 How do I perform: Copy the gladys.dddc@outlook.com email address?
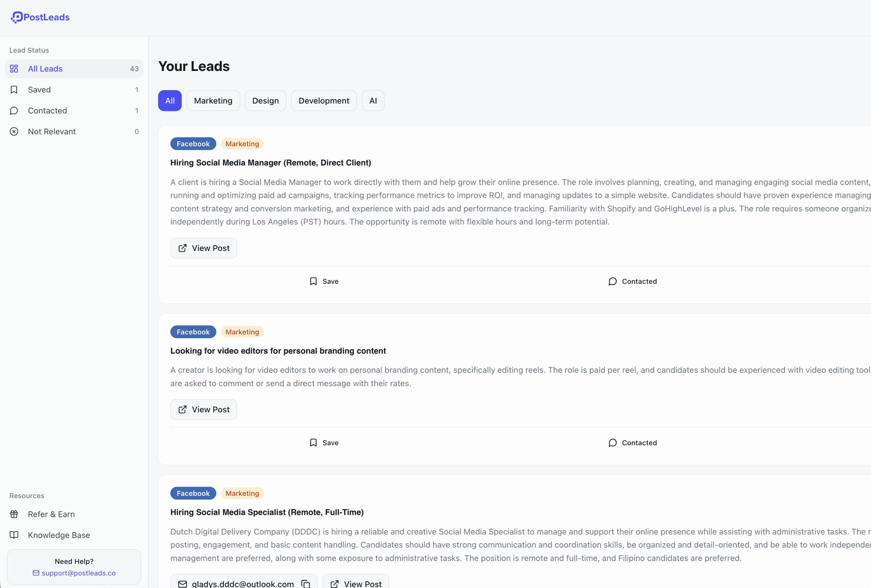[x=306, y=584]
